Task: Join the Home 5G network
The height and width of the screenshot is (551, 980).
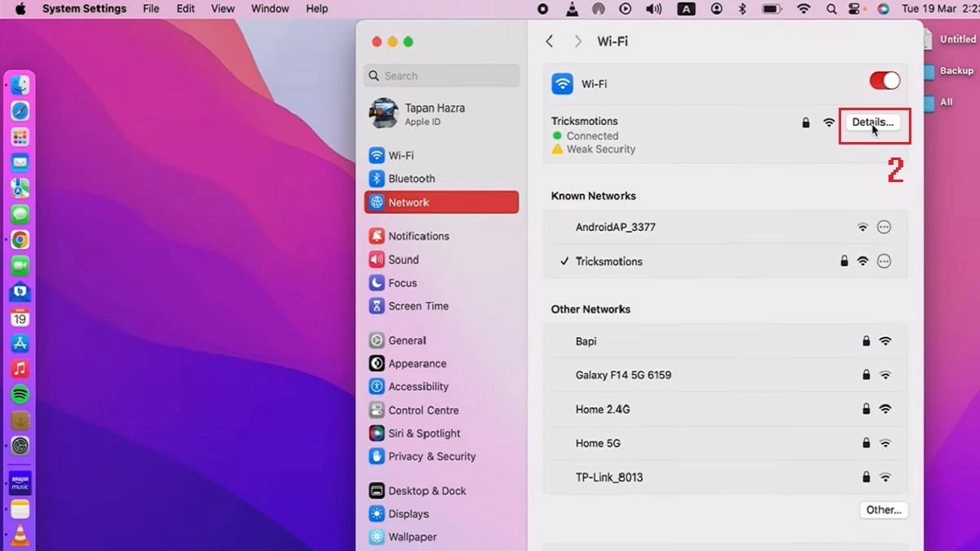Action: [x=598, y=443]
